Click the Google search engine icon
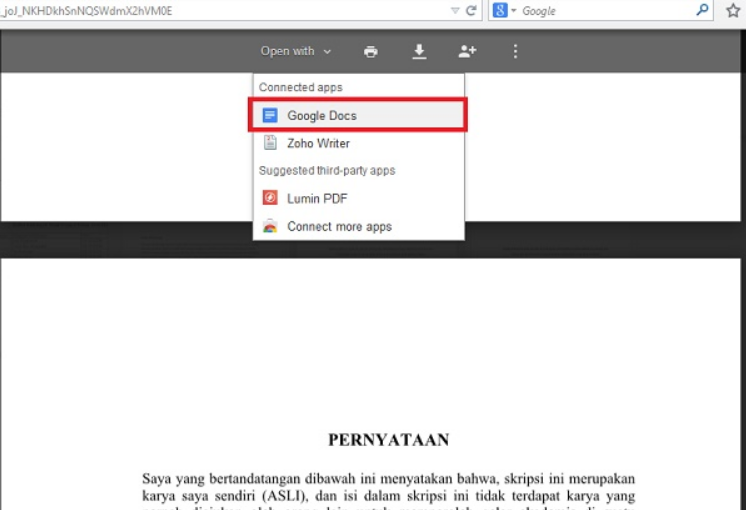Screen dimensions: 746x510 [x=500, y=10]
